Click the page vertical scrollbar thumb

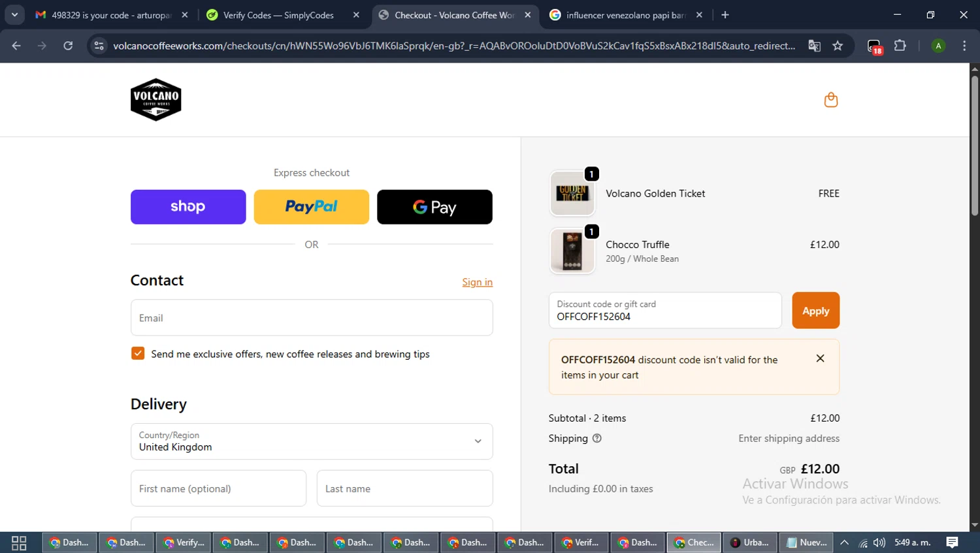[974, 146]
